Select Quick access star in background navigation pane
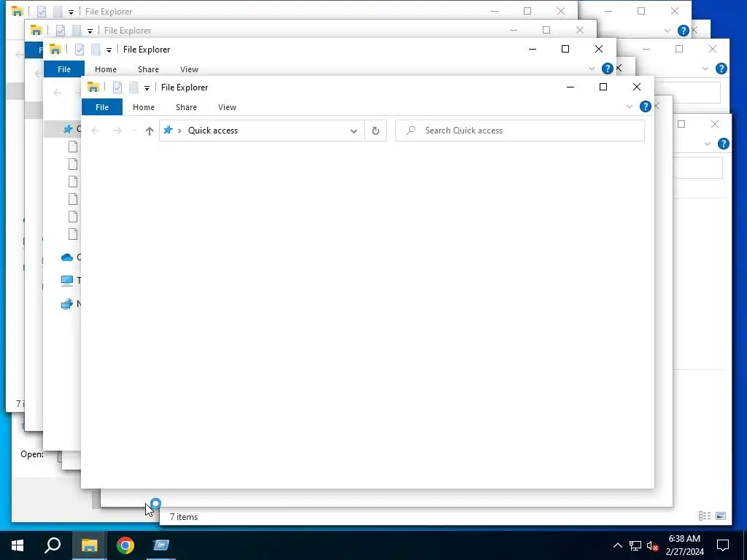The width and height of the screenshot is (747, 560). click(x=68, y=128)
